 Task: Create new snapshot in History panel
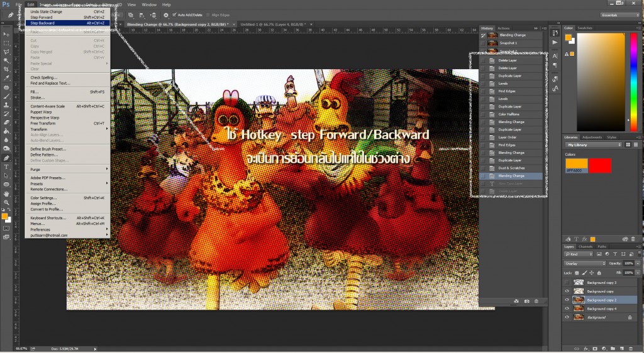coord(526,301)
